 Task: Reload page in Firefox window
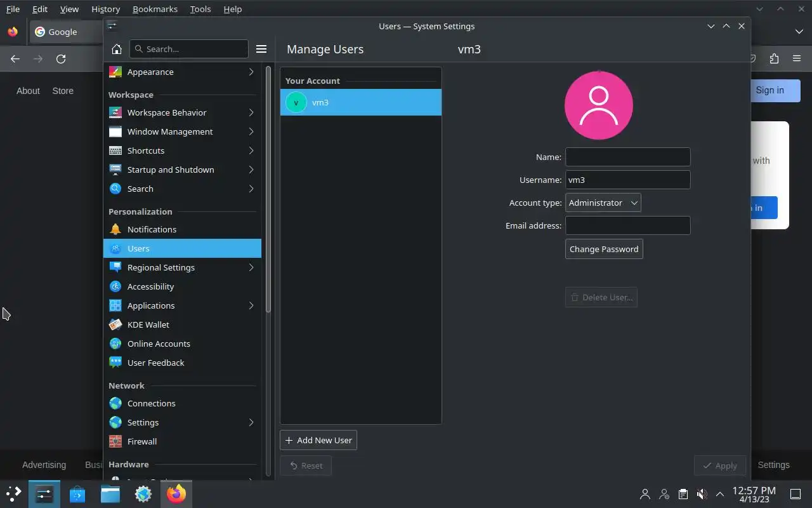click(61, 58)
